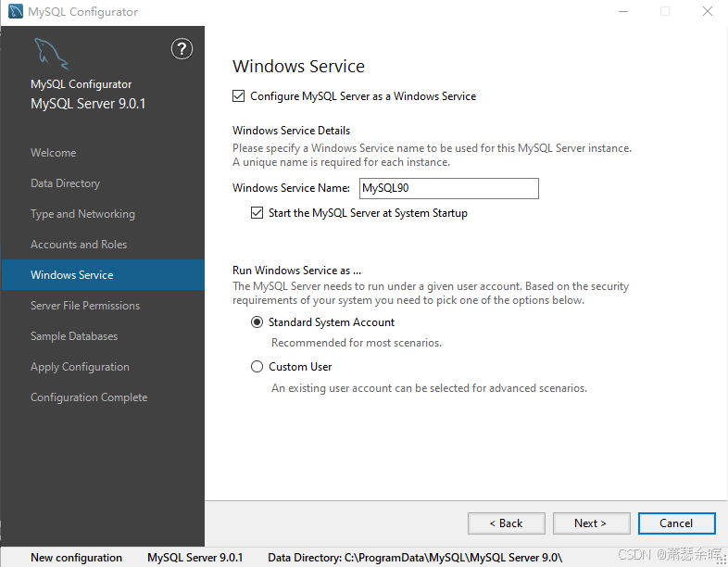Uncheck Start MySQL Server at System Startup
The width and height of the screenshot is (728, 567).
pyautogui.click(x=257, y=213)
